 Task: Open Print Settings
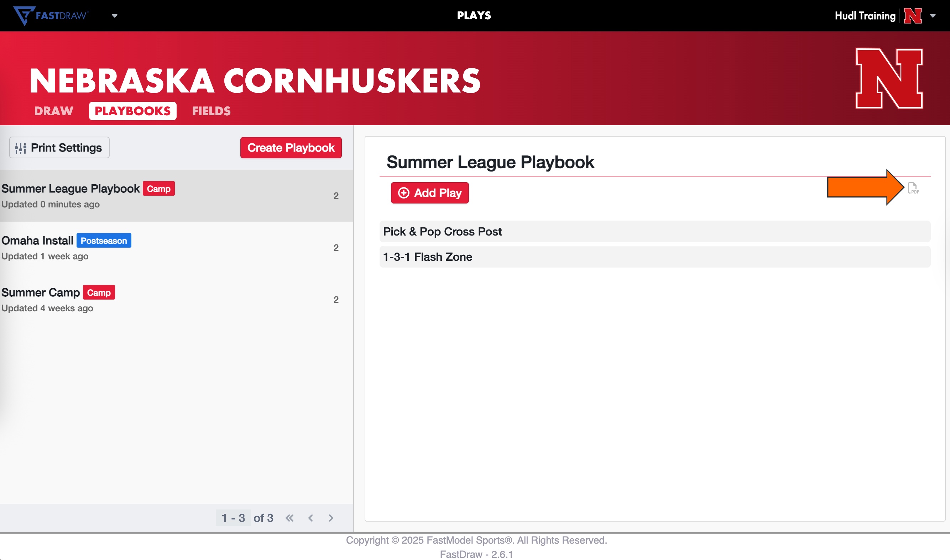coord(59,148)
